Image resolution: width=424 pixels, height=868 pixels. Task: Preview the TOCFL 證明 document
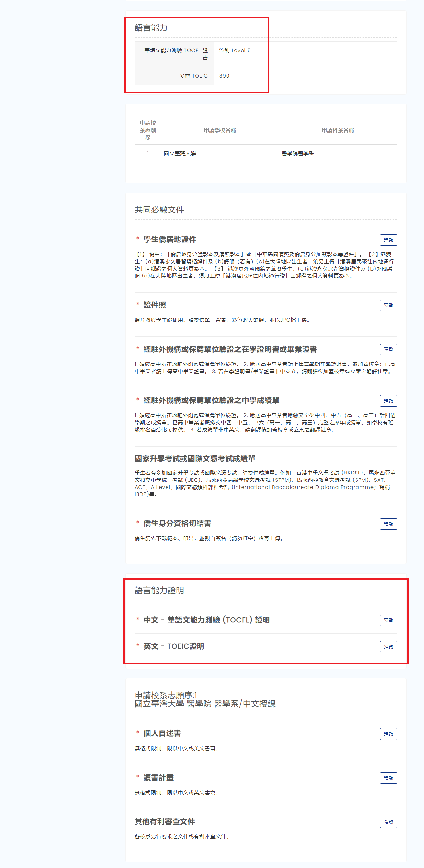click(388, 620)
